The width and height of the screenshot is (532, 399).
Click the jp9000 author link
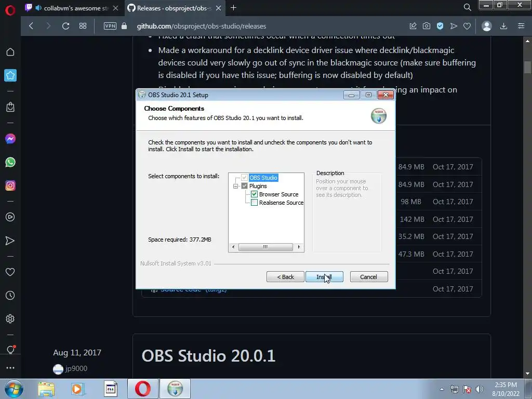click(x=76, y=368)
